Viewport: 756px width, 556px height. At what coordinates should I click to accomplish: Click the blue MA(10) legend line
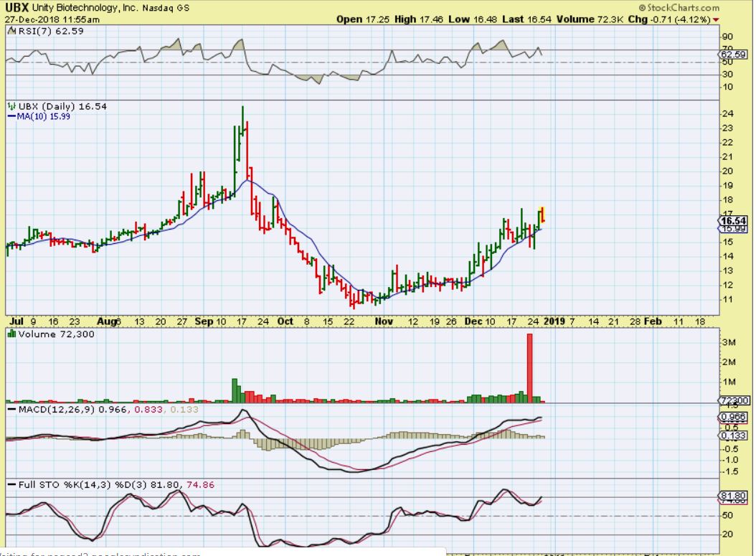pyautogui.click(x=10, y=115)
